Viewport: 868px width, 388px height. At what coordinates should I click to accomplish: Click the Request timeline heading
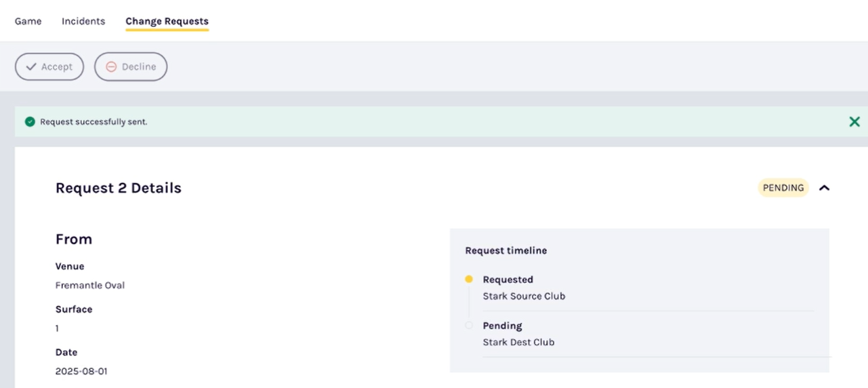point(505,251)
